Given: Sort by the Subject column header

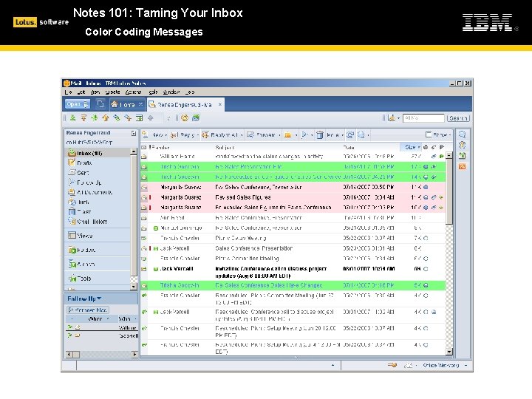Looking at the screenshot, I should 225,147.
